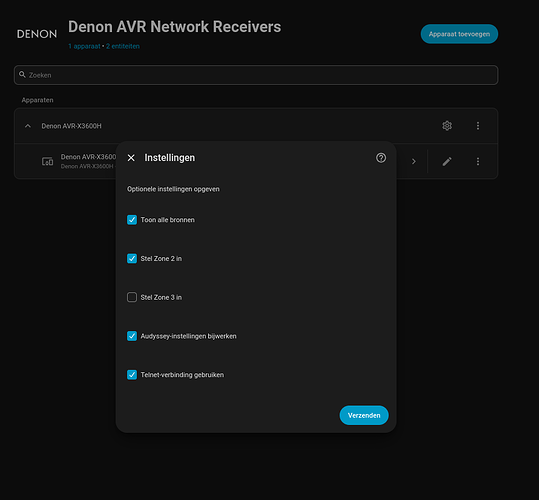
Task: Click Apparaat toevoegen button
Action: coord(459,34)
